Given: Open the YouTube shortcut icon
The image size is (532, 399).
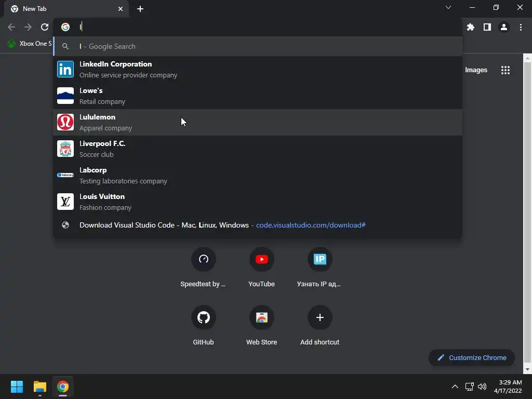Looking at the screenshot, I should 262,259.
